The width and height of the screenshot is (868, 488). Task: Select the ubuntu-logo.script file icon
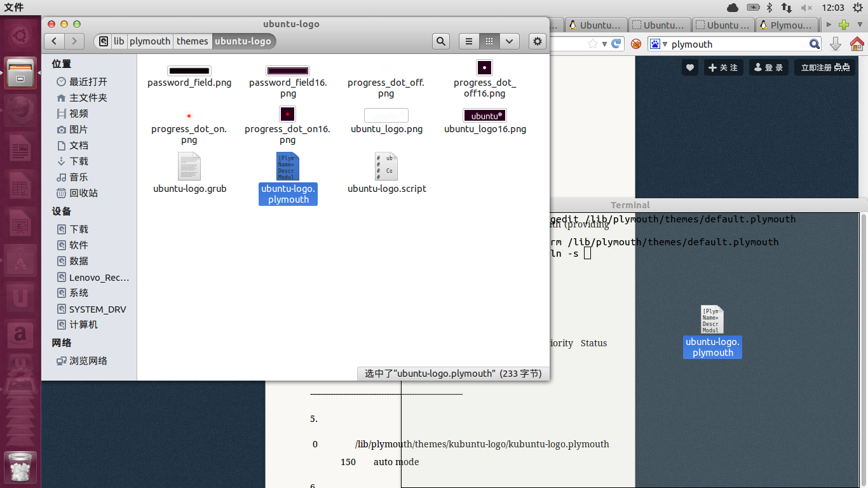[386, 166]
